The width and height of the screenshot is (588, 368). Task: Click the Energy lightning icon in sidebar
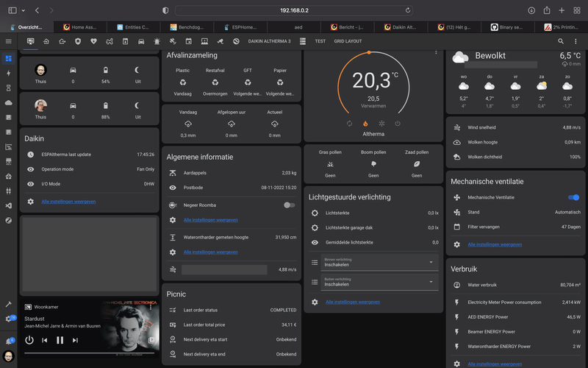(x=9, y=74)
